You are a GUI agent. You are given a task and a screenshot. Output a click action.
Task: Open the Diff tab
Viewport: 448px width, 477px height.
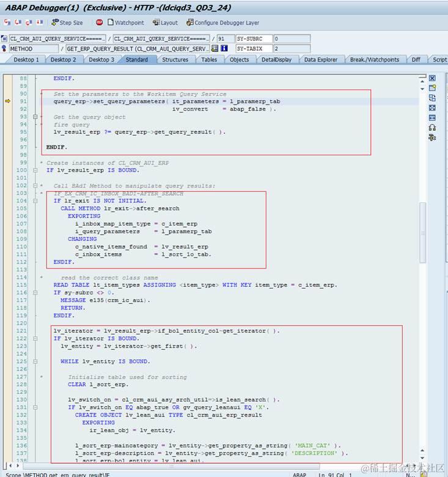click(x=416, y=60)
